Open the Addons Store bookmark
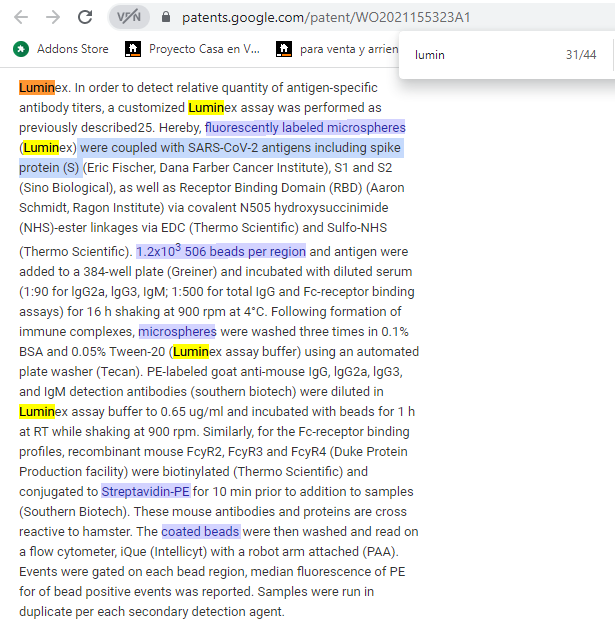Screen dimensions: 615x630 click(61, 48)
